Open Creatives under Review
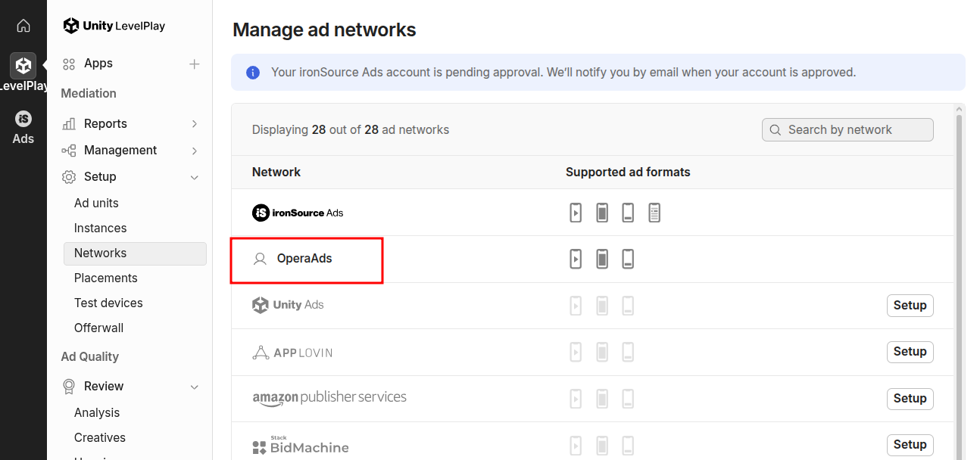This screenshot has height=460, width=980. (100, 437)
